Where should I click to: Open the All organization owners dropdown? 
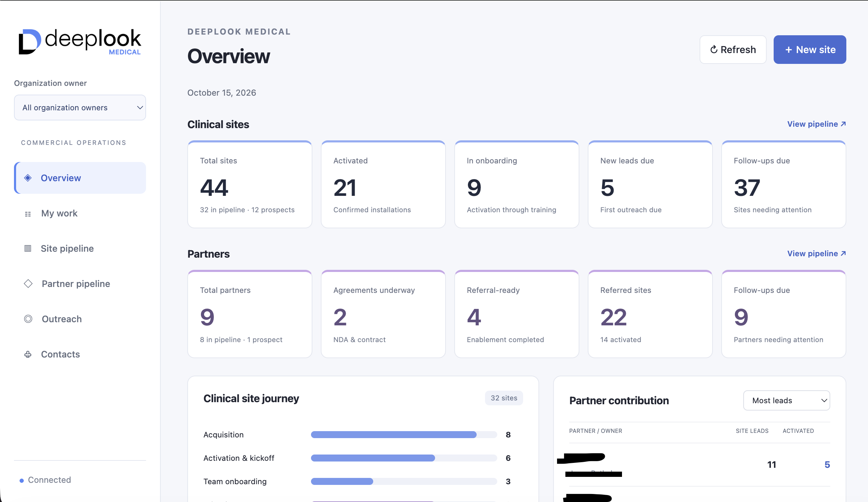80,108
